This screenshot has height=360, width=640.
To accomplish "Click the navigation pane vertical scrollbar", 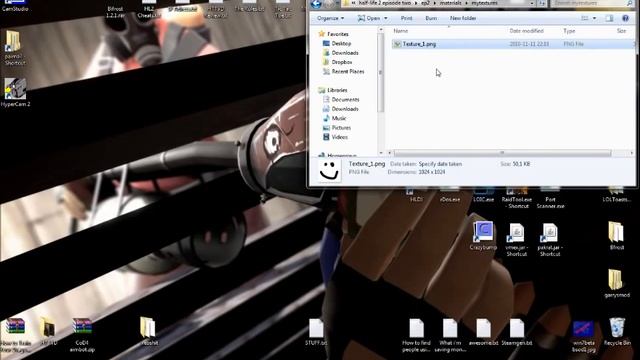I will point(380,73).
